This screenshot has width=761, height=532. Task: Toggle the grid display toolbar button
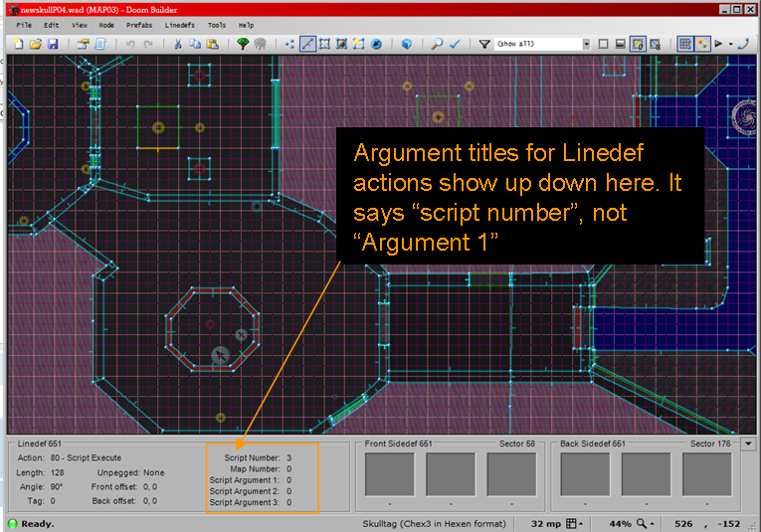coord(684,44)
